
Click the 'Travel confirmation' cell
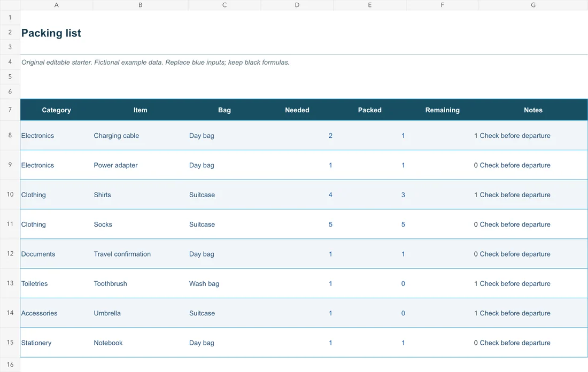tap(140, 254)
